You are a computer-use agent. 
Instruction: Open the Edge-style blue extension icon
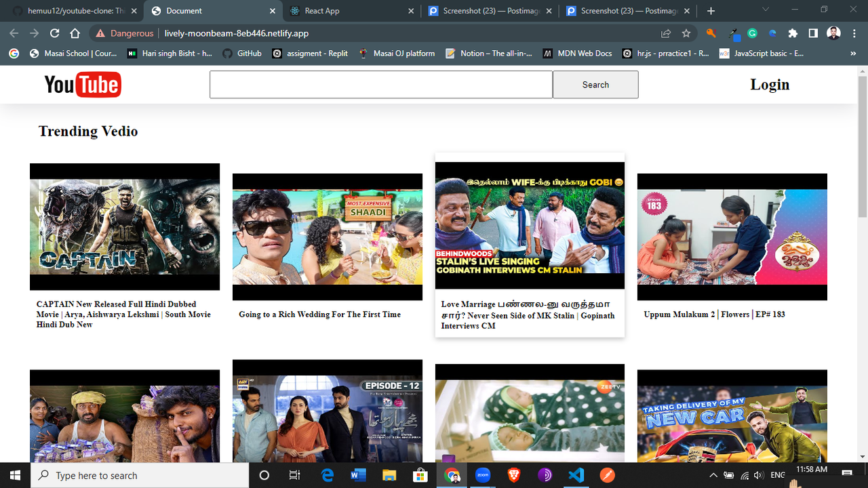click(772, 33)
